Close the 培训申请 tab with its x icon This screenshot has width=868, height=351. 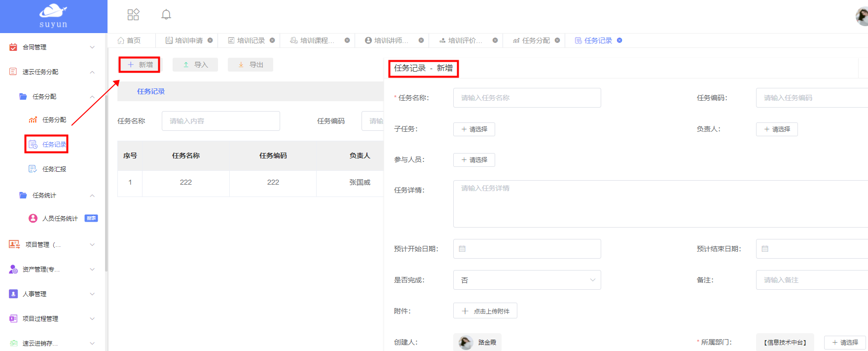[210, 40]
